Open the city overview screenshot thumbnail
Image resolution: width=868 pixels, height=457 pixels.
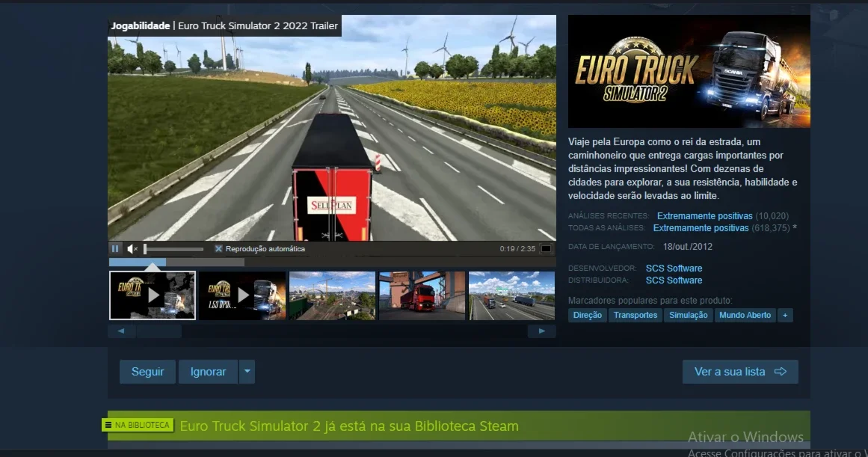coord(332,295)
